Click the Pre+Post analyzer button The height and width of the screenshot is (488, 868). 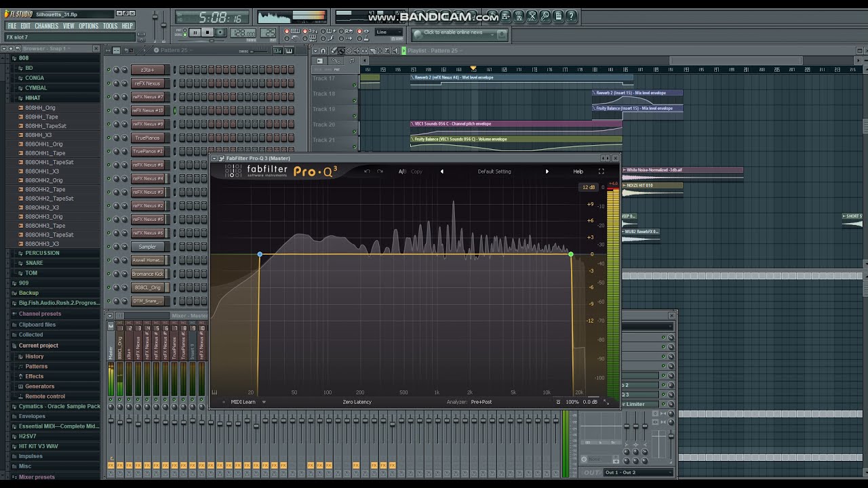coord(481,402)
